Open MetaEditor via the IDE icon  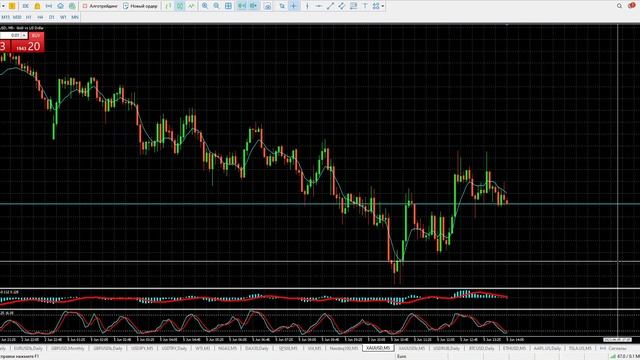25,6
